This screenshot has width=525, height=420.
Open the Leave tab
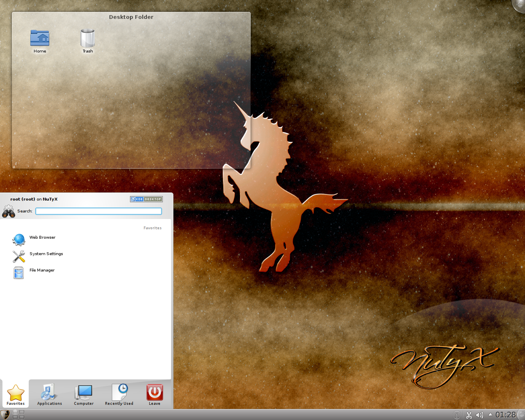click(x=155, y=395)
